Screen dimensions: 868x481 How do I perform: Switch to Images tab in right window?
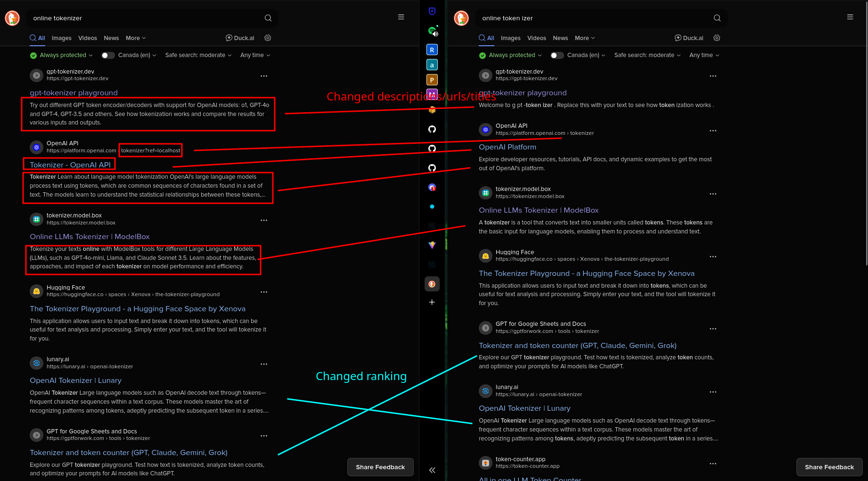pyautogui.click(x=511, y=38)
